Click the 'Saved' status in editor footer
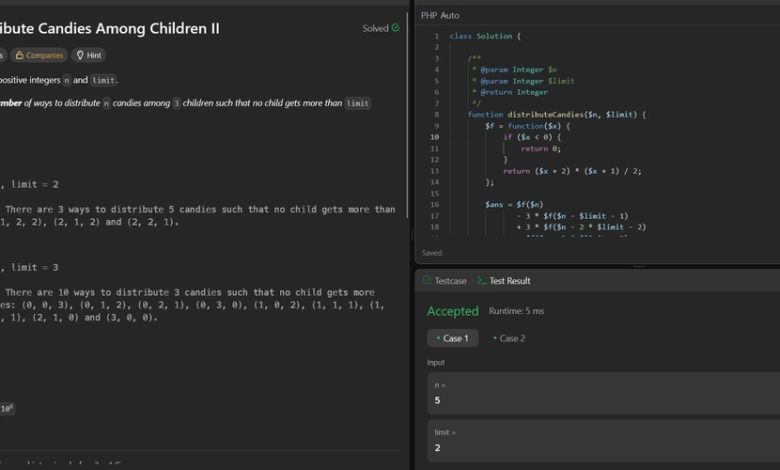The height and width of the screenshot is (470, 780). [432, 253]
